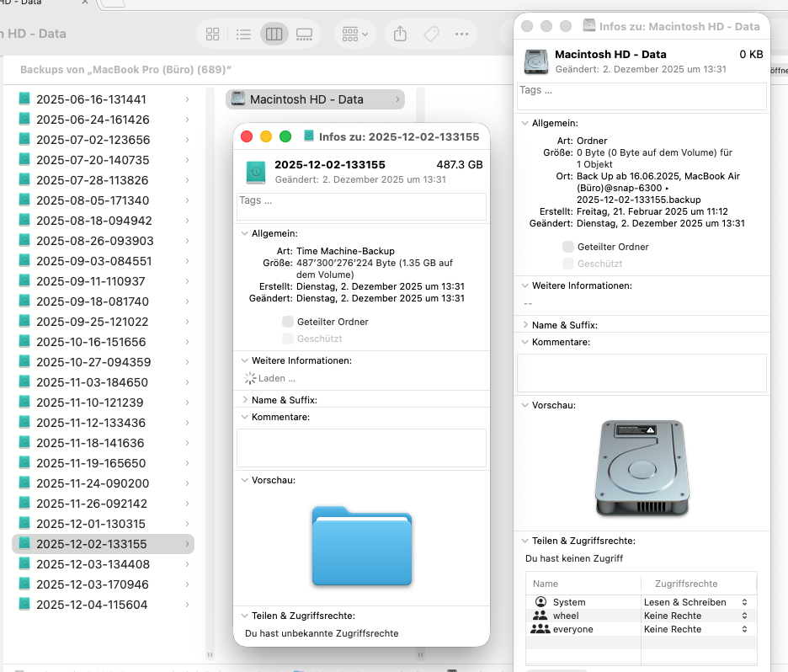Image resolution: width=788 pixels, height=672 pixels.
Task: Expand Name & Suffix in 2025-12-02-133155 info
Action: pyautogui.click(x=245, y=400)
